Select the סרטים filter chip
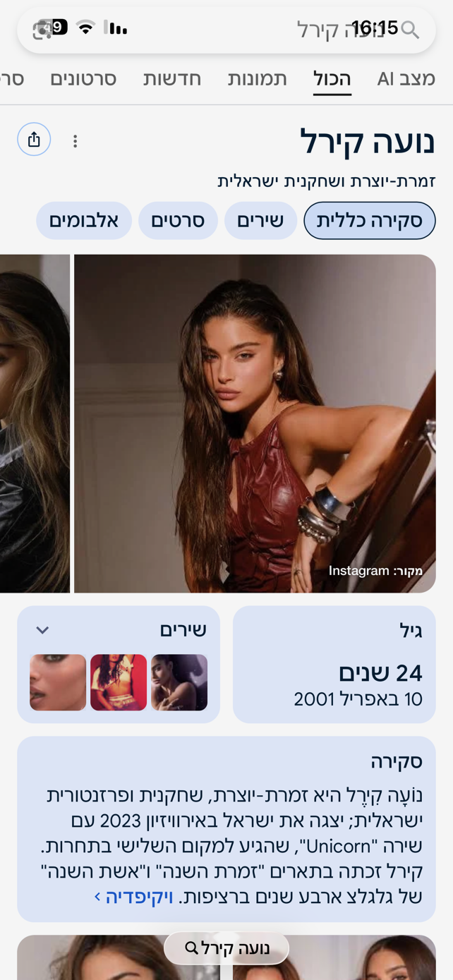 pos(178,220)
